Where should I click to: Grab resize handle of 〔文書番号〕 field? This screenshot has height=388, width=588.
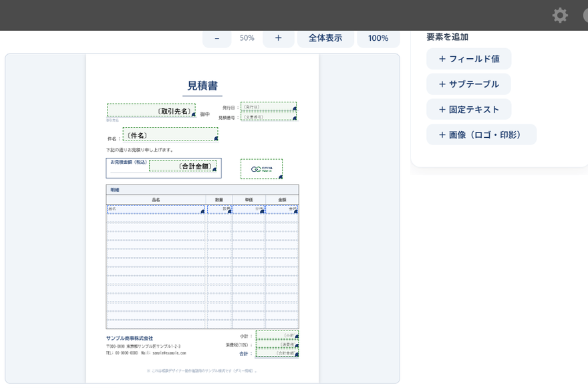pos(295,118)
